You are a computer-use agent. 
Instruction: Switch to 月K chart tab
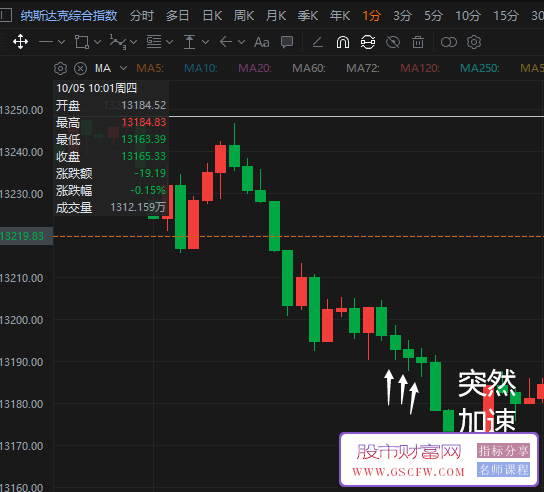coord(276,16)
